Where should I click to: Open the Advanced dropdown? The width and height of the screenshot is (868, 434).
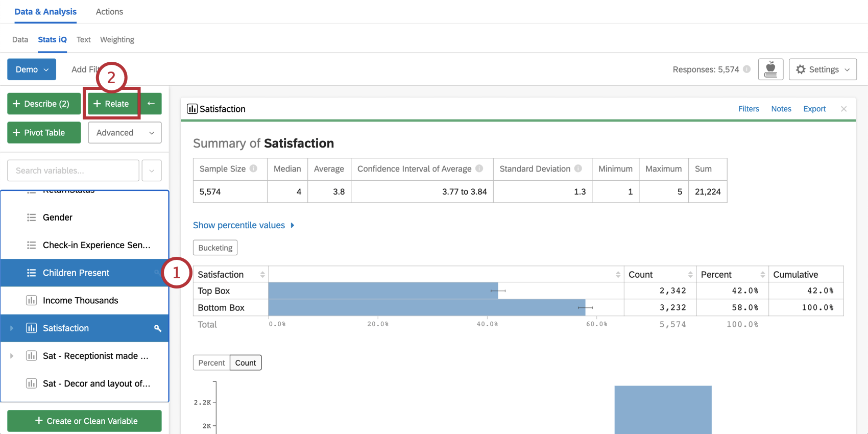click(x=125, y=133)
